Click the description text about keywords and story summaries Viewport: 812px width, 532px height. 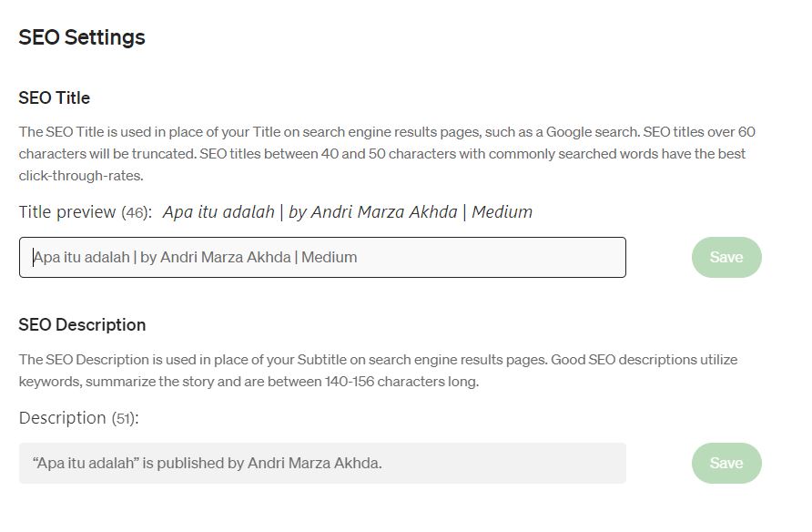pos(377,370)
